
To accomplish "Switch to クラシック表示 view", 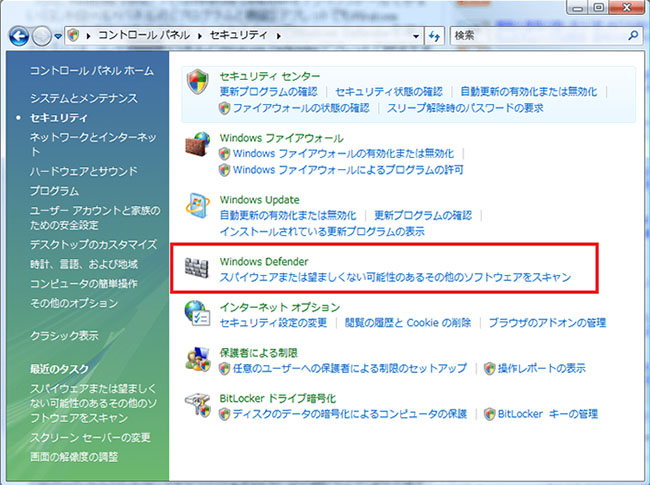I will [x=64, y=335].
